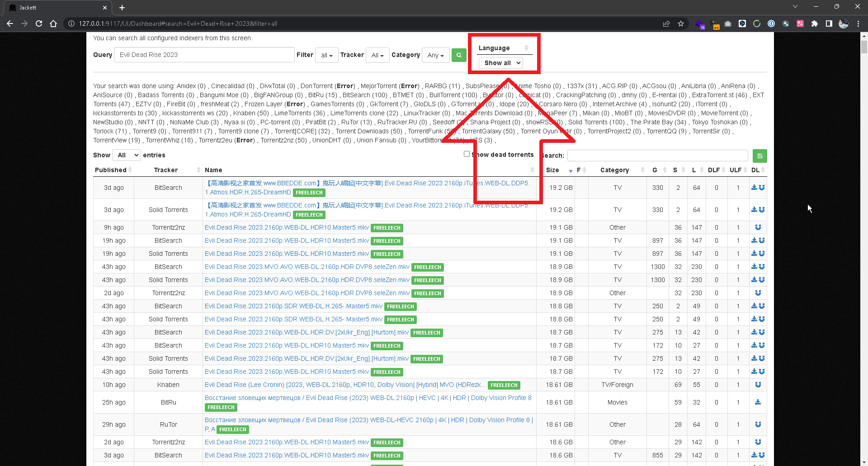Open the Language Show all dropdown

click(500, 63)
